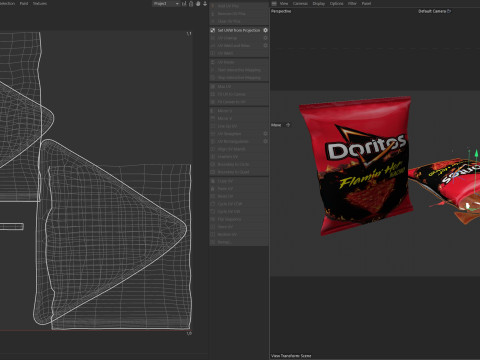Click the Clear UV Map button

pos(239,21)
